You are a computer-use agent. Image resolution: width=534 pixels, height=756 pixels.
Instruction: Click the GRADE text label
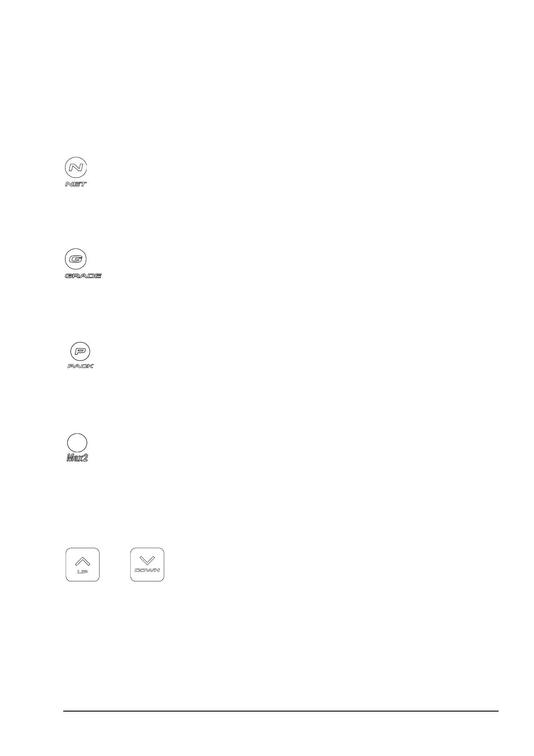tap(83, 275)
